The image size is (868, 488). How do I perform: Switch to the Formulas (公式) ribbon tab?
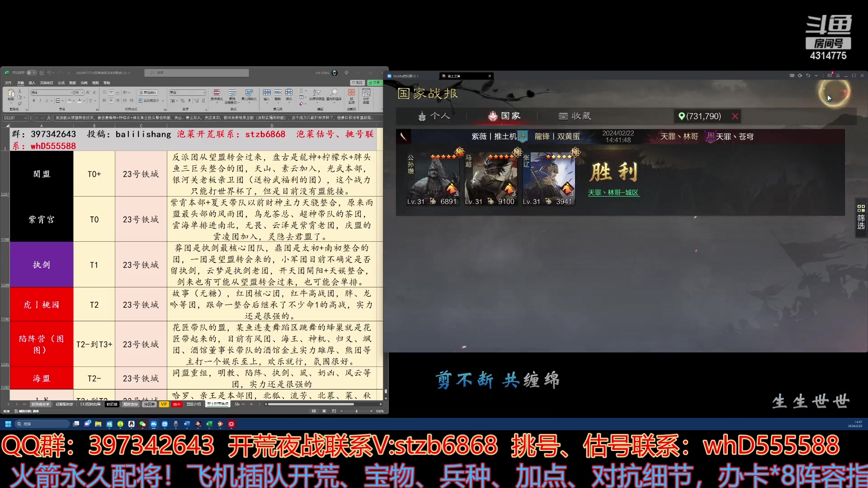pyautogui.click(x=61, y=83)
